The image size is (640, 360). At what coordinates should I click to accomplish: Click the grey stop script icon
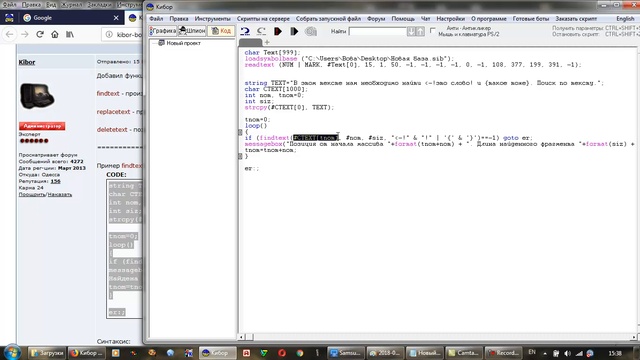[311, 31]
